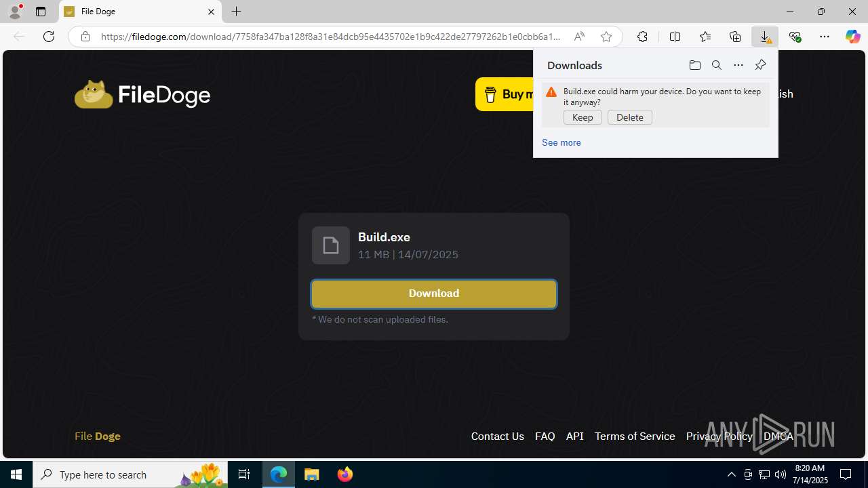Viewport: 868px width, 488px height.
Task: Click the Build.exe file name
Action: [384, 237]
